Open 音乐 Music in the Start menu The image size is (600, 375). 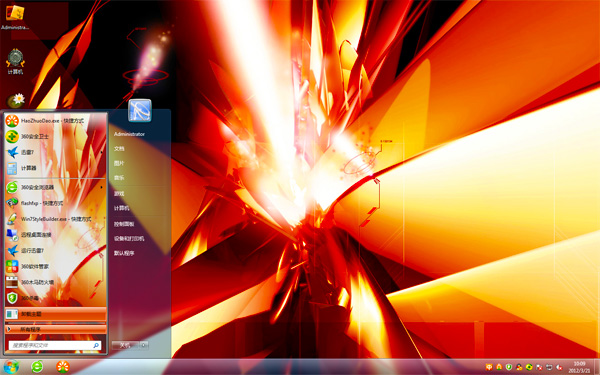pyautogui.click(x=119, y=178)
